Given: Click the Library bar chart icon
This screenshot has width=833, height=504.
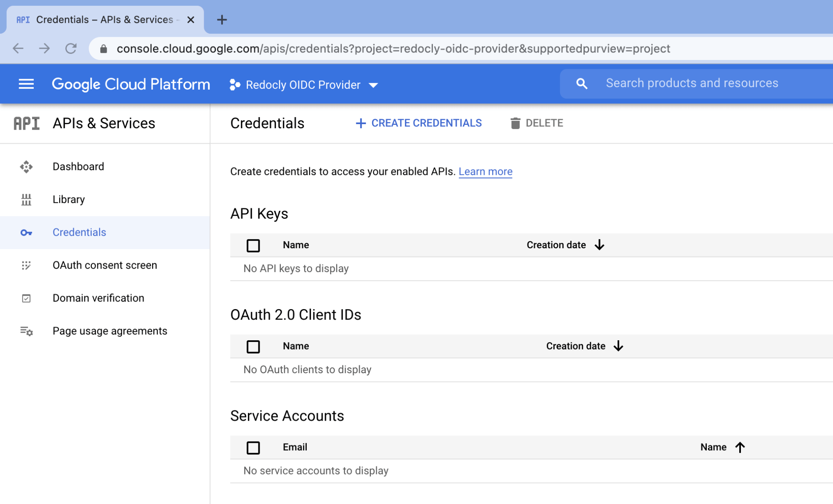Looking at the screenshot, I should tap(26, 200).
